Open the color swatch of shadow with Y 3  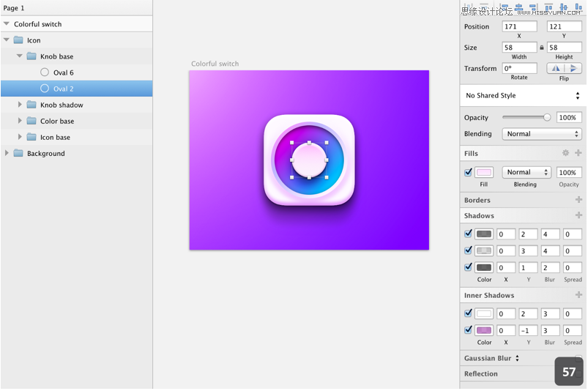pyautogui.click(x=484, y=250)
